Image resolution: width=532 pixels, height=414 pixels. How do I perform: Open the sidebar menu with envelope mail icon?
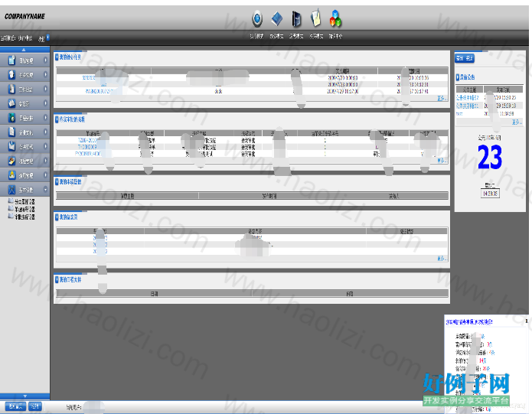24,146
